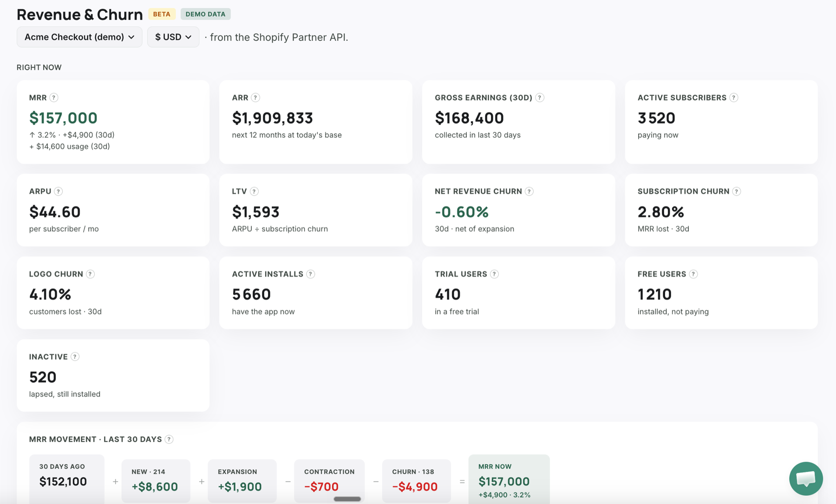836x504 pixels.
Task: Select the $44.60 ARPU value
Action: 55,212
